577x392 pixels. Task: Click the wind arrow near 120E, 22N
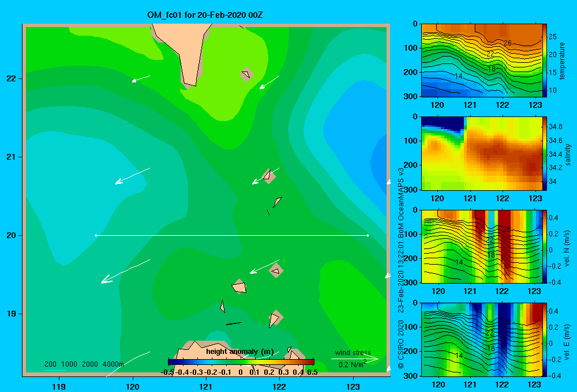[x=141, y=78]
